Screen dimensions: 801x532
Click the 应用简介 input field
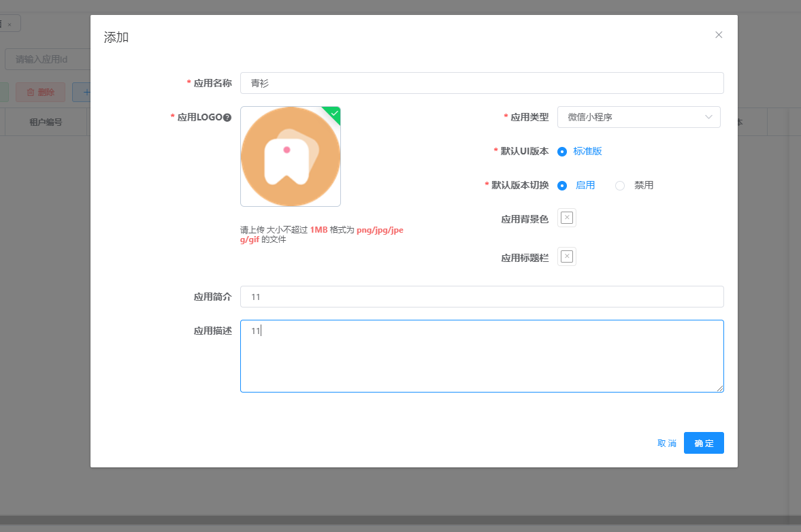(x=482, y=297)
